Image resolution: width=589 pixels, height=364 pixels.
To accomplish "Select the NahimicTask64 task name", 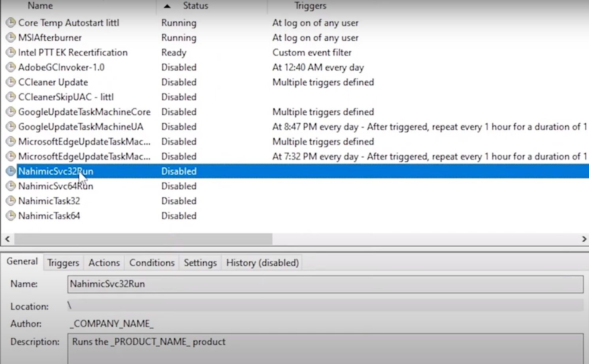I will coord(49,216).
